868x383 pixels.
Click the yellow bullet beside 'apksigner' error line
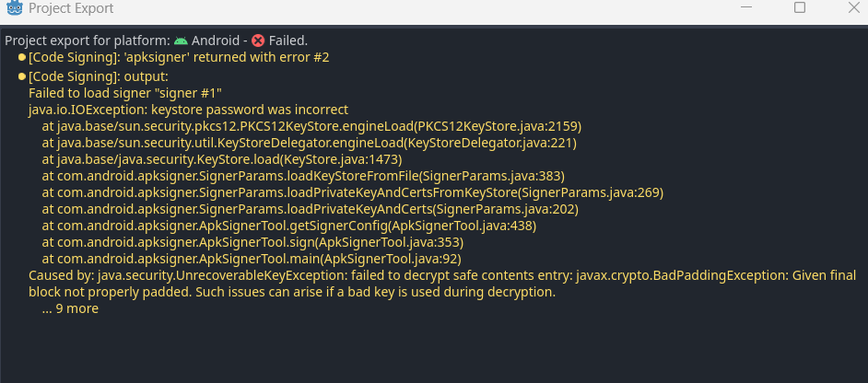point(22,58)
